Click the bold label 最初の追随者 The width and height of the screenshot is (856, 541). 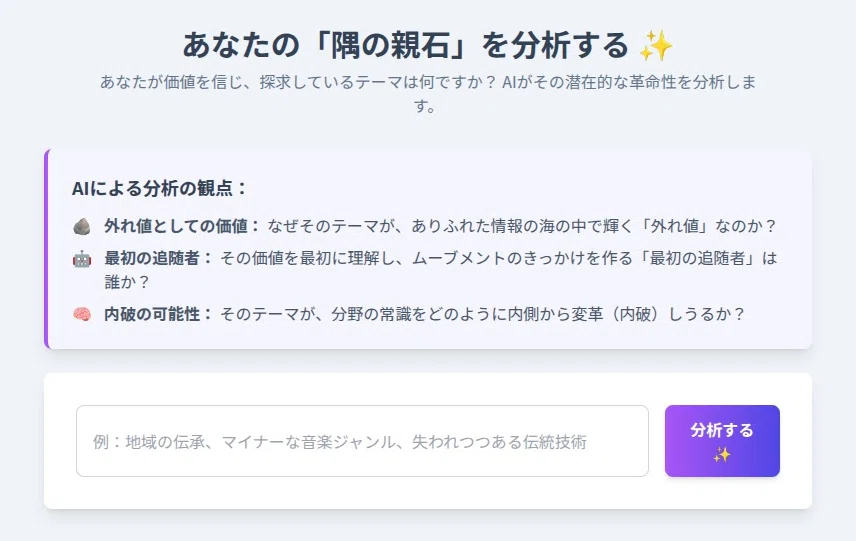[158, 258]
